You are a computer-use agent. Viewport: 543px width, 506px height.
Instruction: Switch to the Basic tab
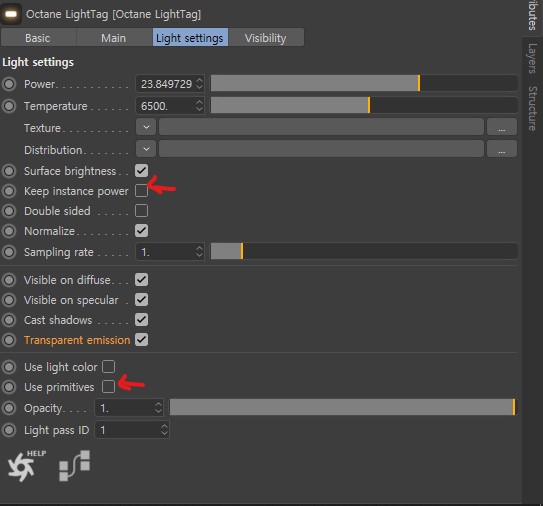pyautogui.click(x=38, y=37)
